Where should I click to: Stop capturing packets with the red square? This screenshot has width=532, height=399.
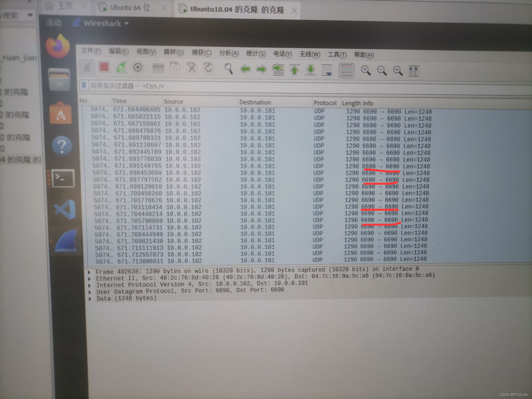point(104,67)
